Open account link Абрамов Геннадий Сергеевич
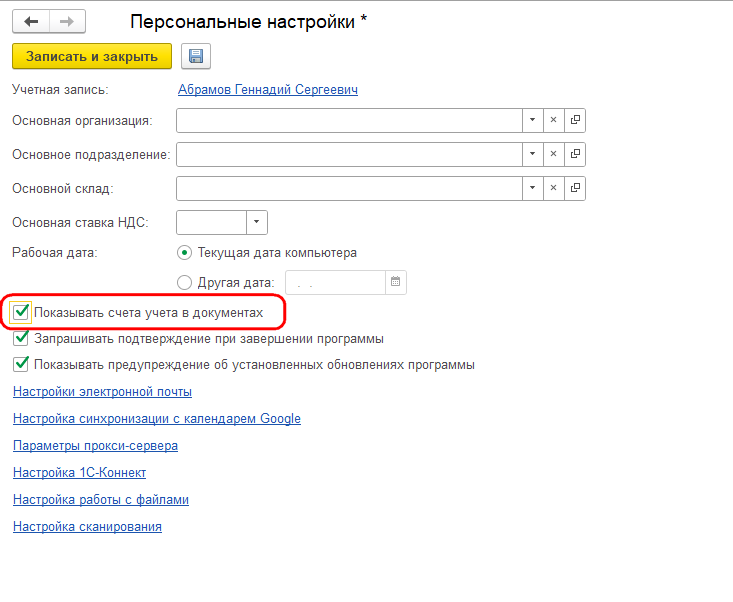The height and width of the screenshot is (602, 733). tap(268, 89)
